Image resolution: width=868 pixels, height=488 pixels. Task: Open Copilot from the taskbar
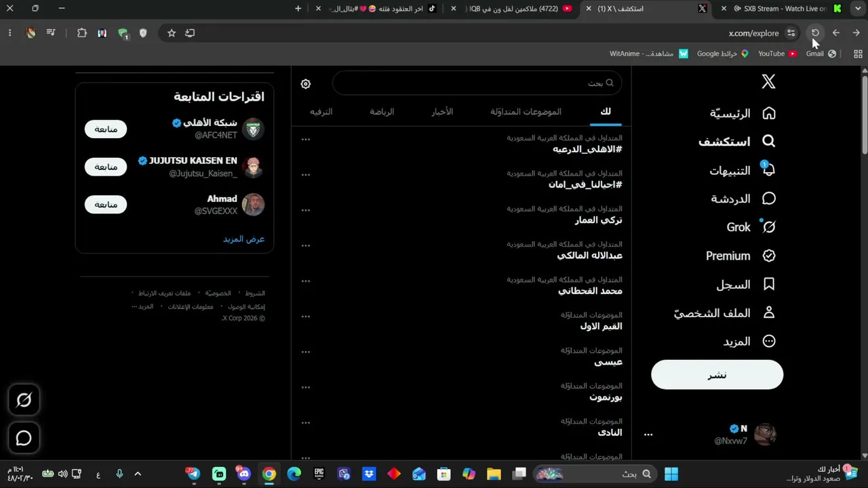(x=469, y=474)
